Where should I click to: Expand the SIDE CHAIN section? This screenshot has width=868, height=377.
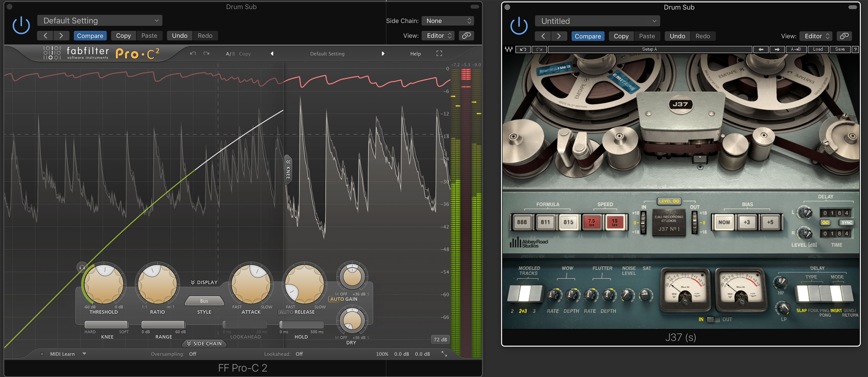(204, 343)
